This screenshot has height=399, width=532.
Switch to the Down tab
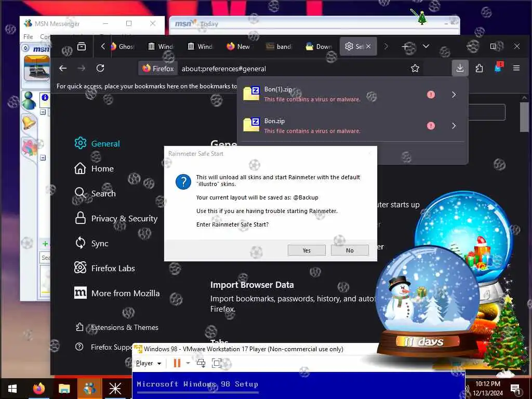click(x=318, y=46)
